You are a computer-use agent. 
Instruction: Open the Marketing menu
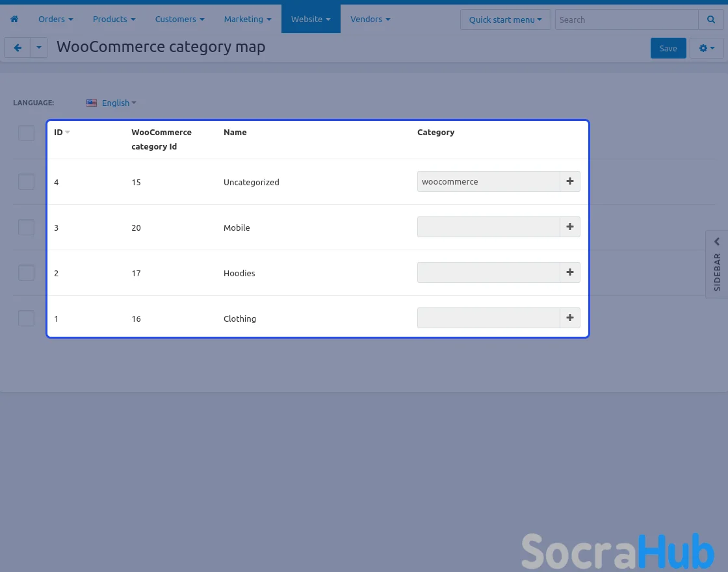click(247, 19)
